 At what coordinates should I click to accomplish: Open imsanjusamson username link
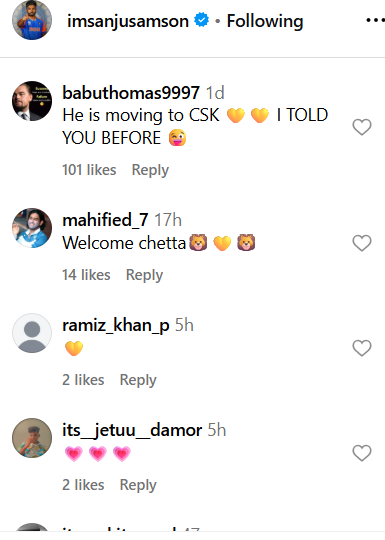128,21
